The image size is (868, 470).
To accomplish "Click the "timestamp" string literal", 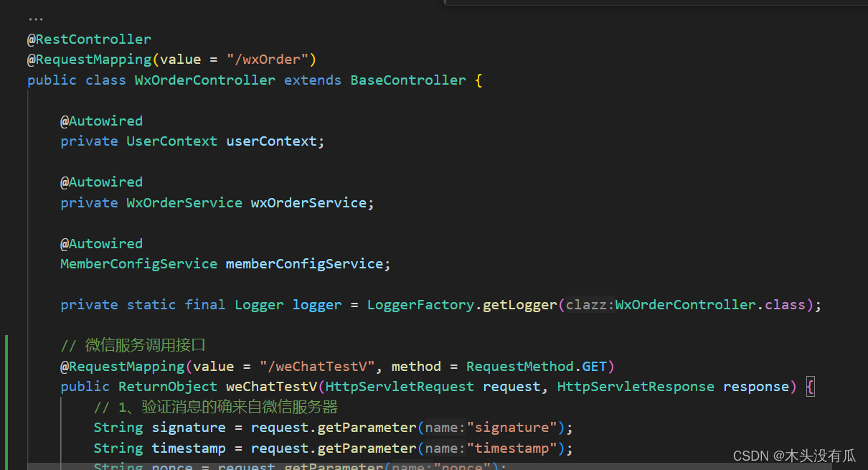I will 512,448.
